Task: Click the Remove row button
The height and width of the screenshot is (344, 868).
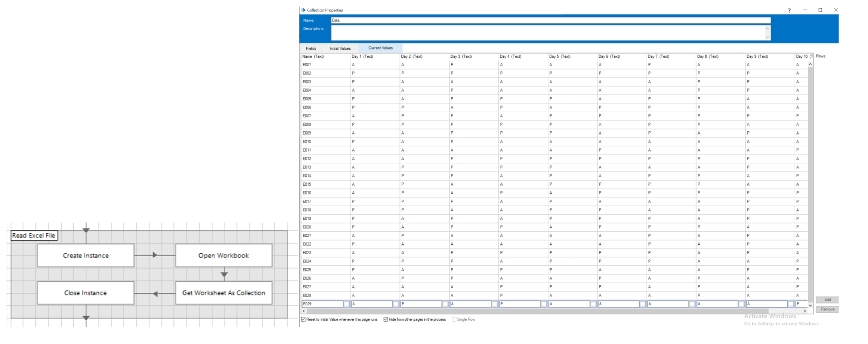Action: (x=827, y=309)
